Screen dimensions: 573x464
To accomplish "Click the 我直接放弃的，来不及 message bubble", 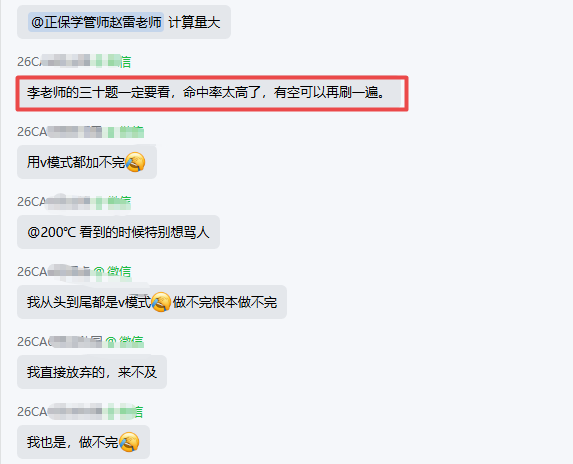I will pos(92,372).
